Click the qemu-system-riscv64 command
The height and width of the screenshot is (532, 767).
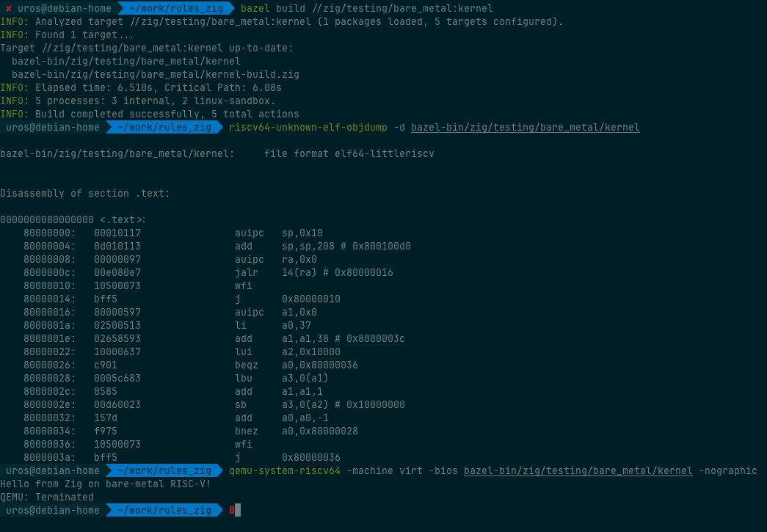tap(284, 470)
